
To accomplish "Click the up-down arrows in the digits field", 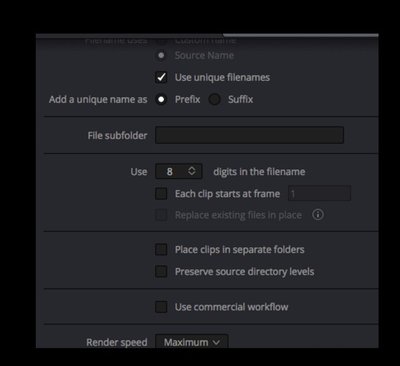I will [192, 171].
